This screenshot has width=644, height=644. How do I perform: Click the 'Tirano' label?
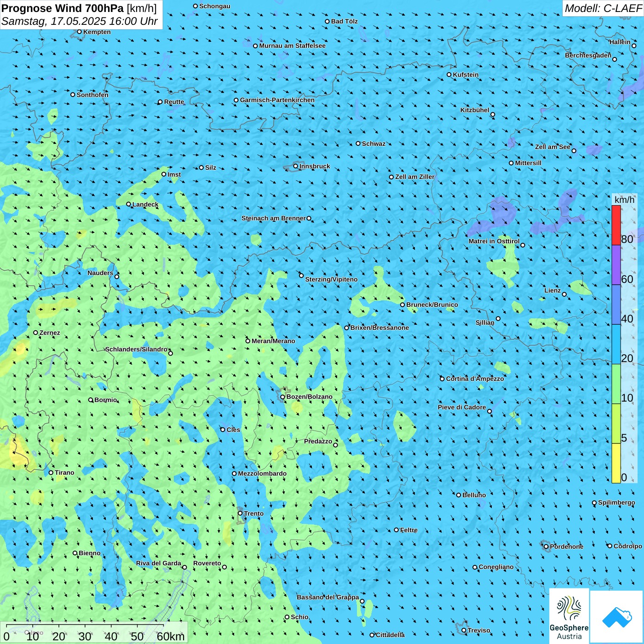[x=64, y=472]
